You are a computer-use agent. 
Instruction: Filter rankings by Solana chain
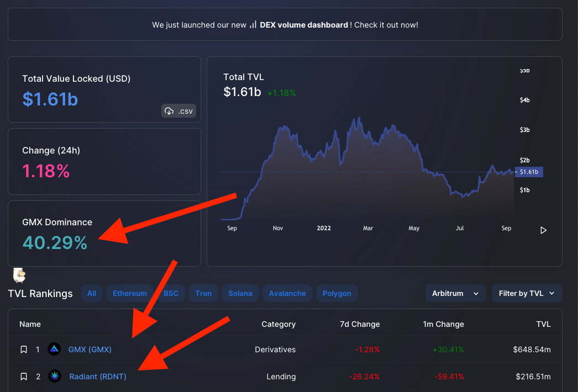tap(240, 293)
